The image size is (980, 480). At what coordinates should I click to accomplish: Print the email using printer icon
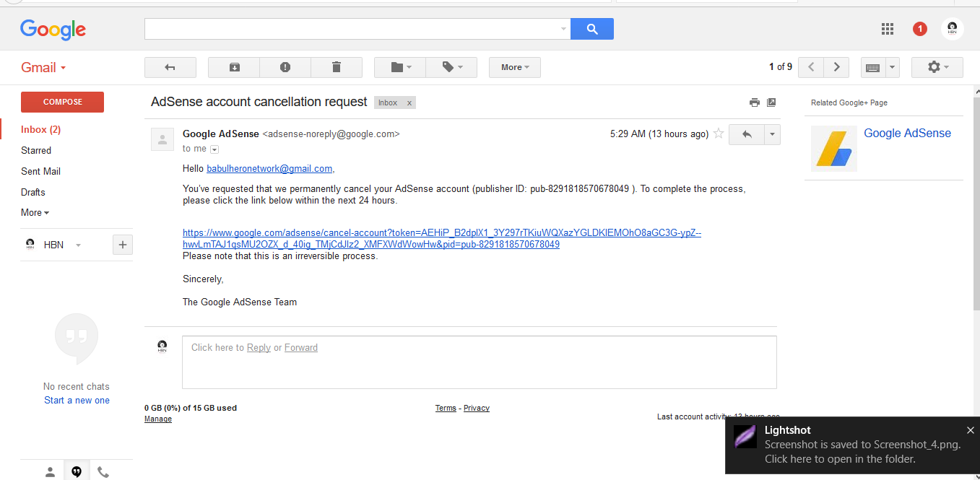pyautogui.click(x=755, y=102)
